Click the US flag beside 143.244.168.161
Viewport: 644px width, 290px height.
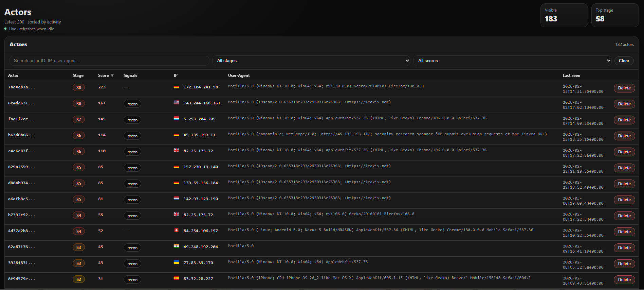tap(176, 103)
